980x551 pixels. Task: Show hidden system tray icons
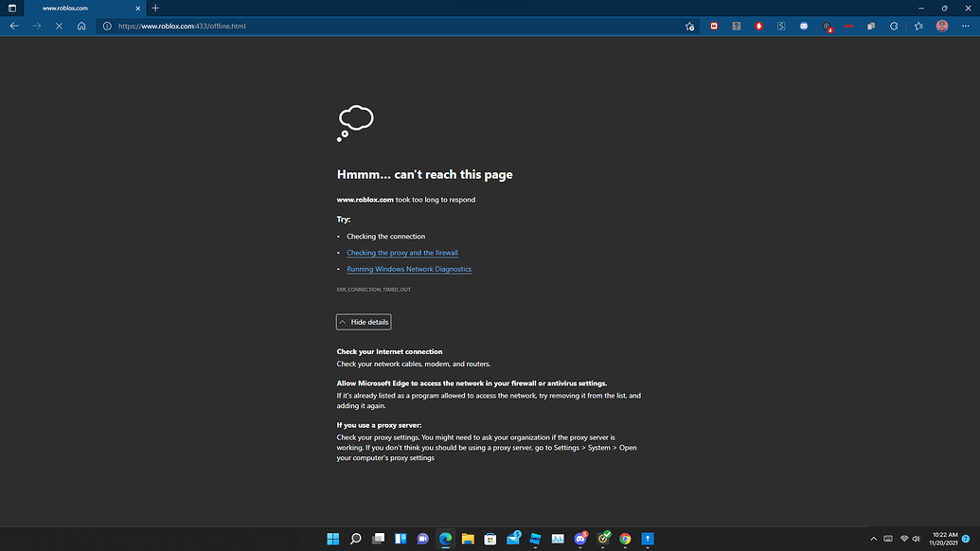[874, 539]
